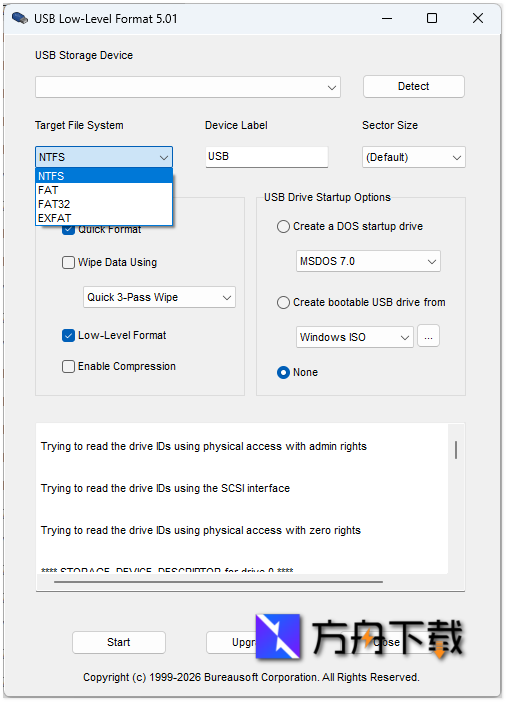The width and height of the screenshot is (506, 702).
Task: Open the Windows ISO source dropdown
Action: 354,337
